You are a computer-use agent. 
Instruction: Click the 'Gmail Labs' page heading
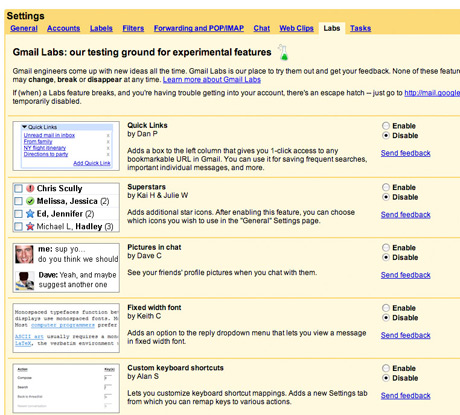click(x=142, y=52)
